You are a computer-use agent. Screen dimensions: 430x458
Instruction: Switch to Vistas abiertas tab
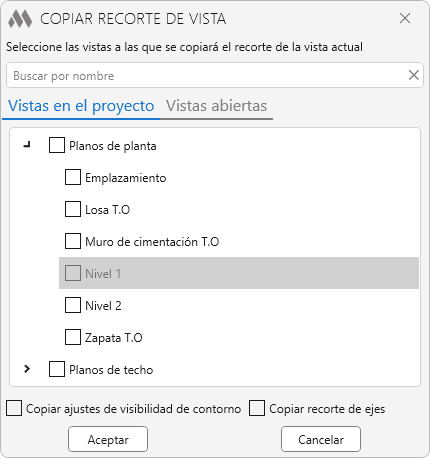point(217,106)
